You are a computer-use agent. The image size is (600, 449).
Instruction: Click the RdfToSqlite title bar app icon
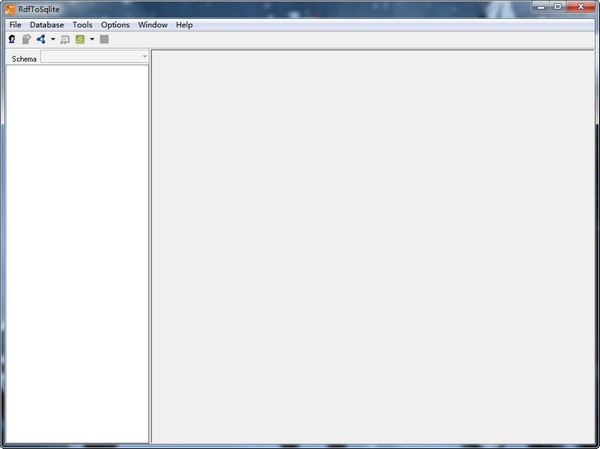[10, 9]
